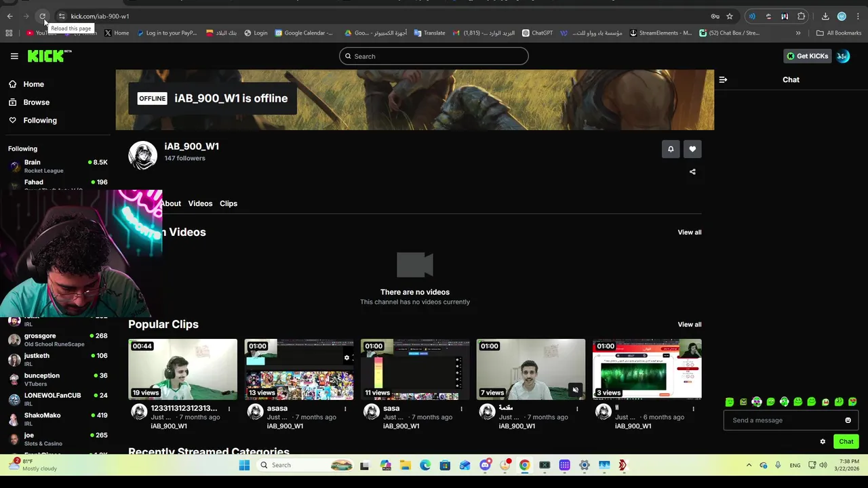Image resolution: width=868 pixels, height=488 pixels.
Task: Open options menu for asasa clip
Action: tap(345, 409)
